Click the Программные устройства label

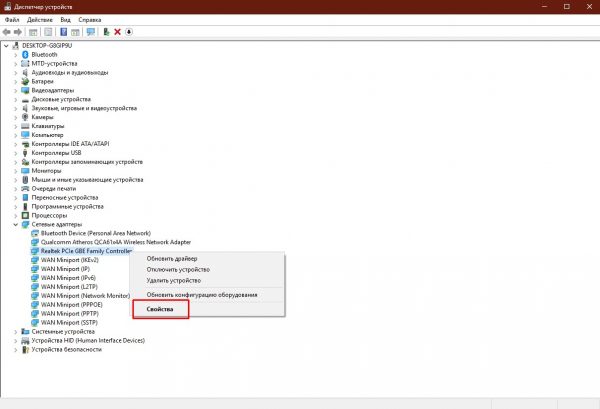(x=67, y=206)
